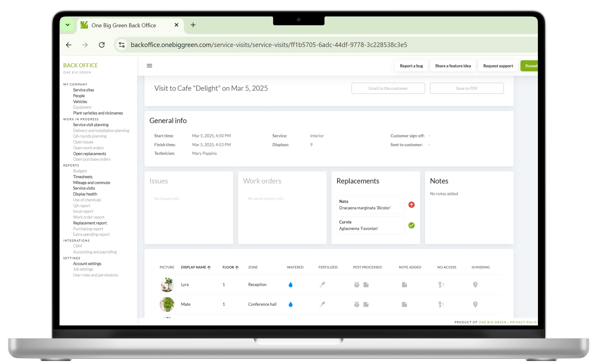Click the fertilized icon for Mate
Image resolution: width=596 pixels, height=364 pixels.
(322, 304)
